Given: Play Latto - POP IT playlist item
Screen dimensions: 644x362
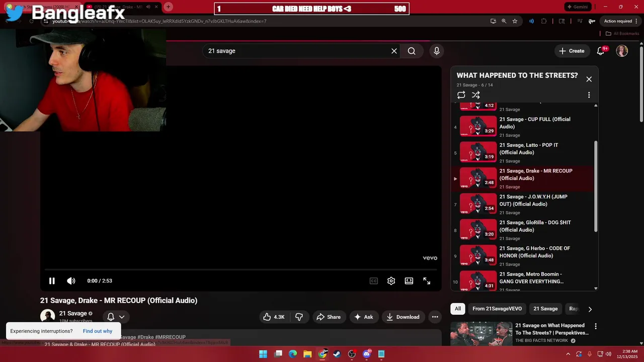Looking at the screenshot, I should pyautogui.click(x=523, y=152).
